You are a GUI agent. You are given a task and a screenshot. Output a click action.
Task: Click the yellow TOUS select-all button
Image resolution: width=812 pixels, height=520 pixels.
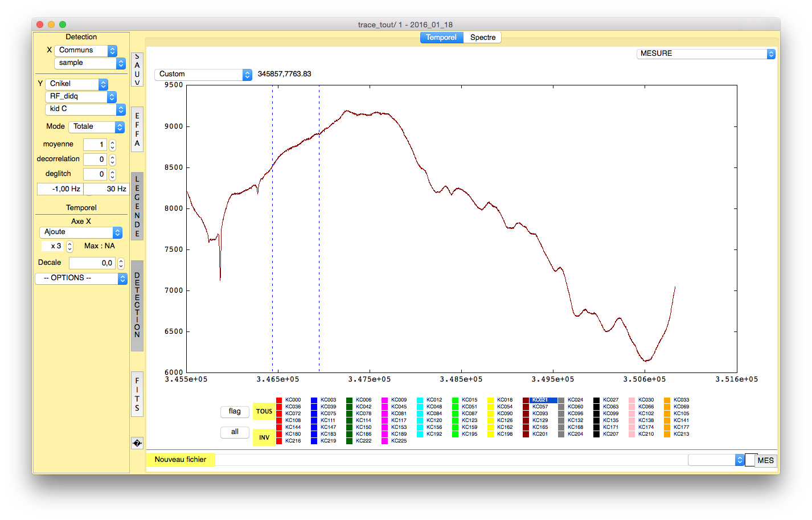coord(264,411)
